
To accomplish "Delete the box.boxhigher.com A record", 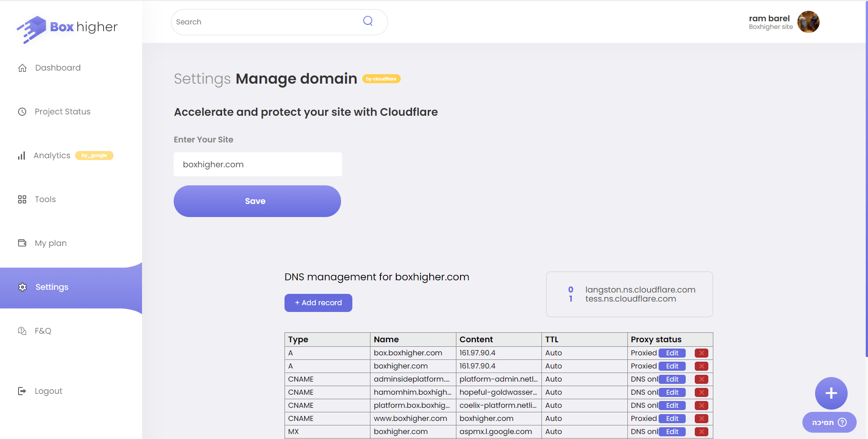I will pos(701,353).
